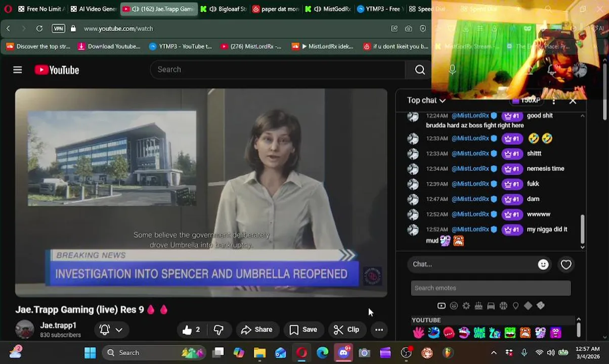Screen dimensions: 609x364
Task: Collapse the YOUTUBE emote section arrow
Action: point(578,320)
